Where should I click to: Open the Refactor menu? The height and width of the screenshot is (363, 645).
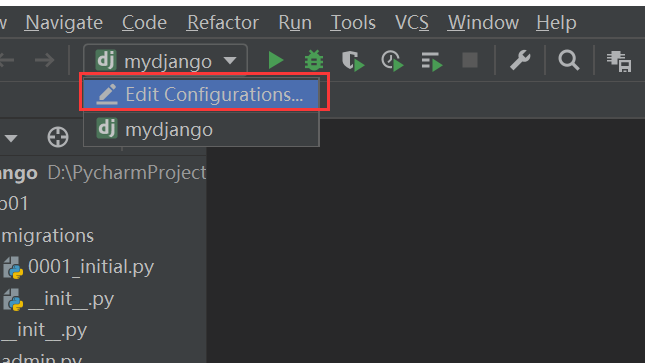223,23
